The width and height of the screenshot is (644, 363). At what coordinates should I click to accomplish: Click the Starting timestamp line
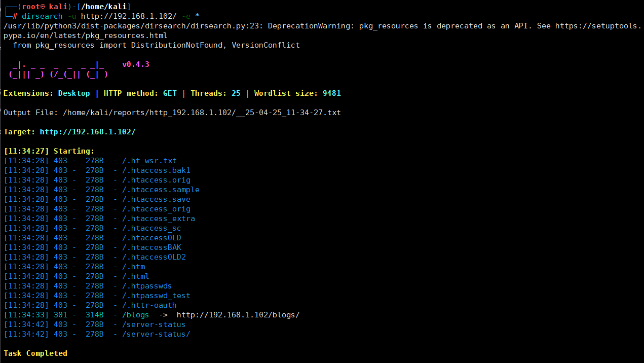(x=49, y=151)
